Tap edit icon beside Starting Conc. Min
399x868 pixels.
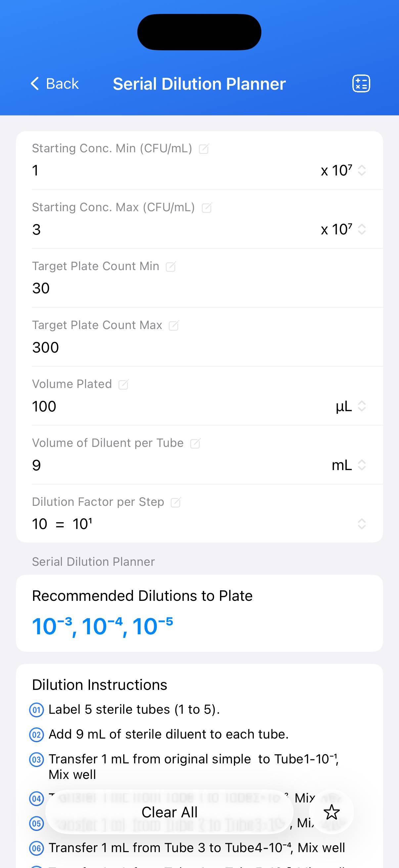click(x=204, y=149)
